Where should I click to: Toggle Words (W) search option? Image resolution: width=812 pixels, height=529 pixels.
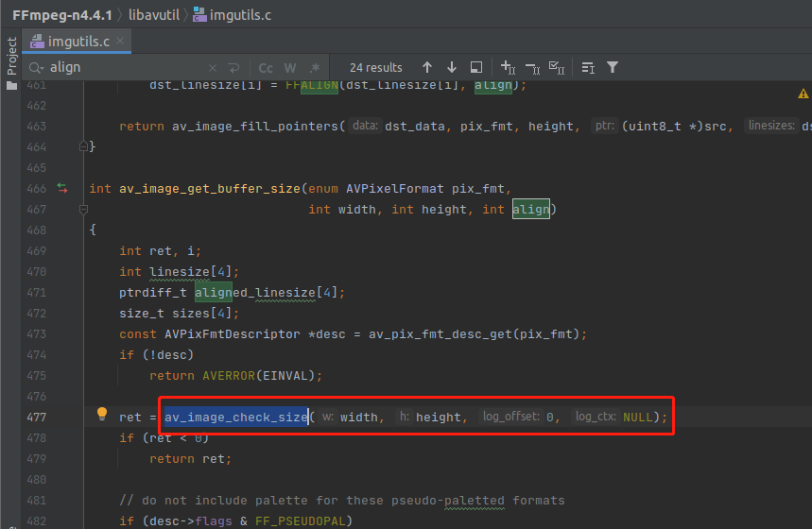[290, 68]
